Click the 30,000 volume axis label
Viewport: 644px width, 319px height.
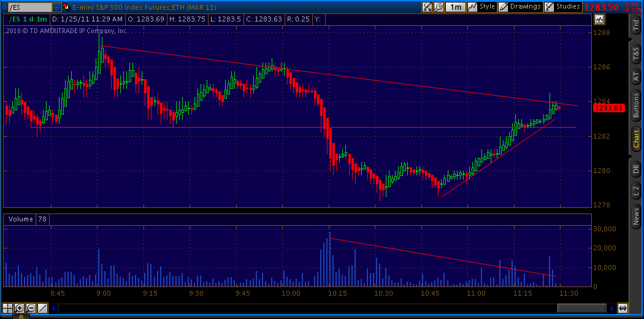point(605,229)
